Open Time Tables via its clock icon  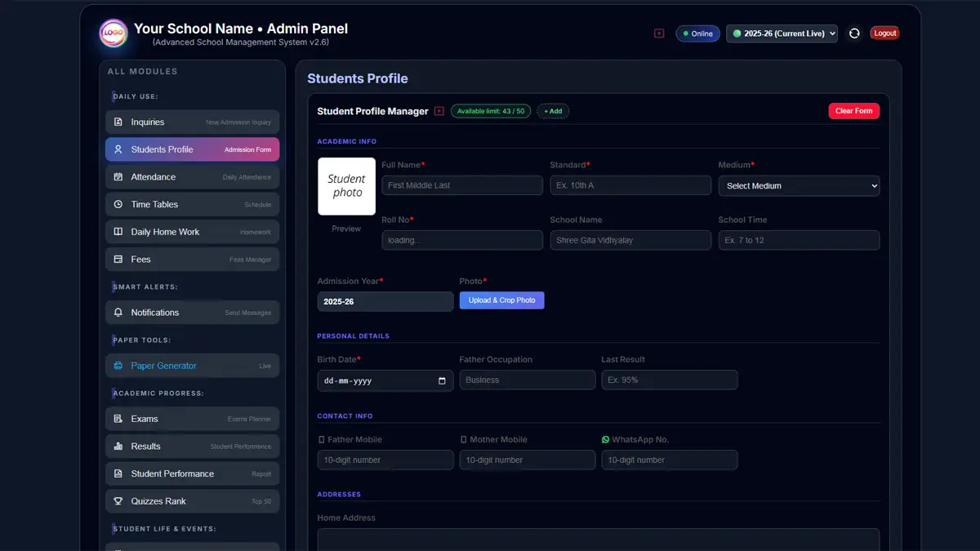tap(118, 204)
